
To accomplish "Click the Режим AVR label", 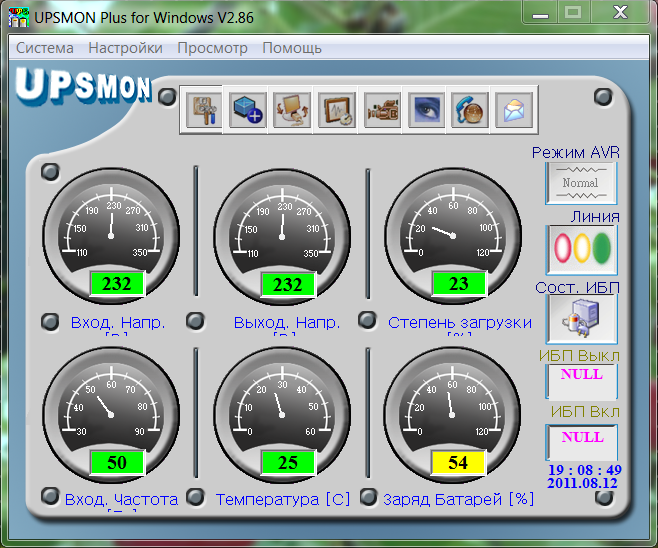I will tap(575, 152).
